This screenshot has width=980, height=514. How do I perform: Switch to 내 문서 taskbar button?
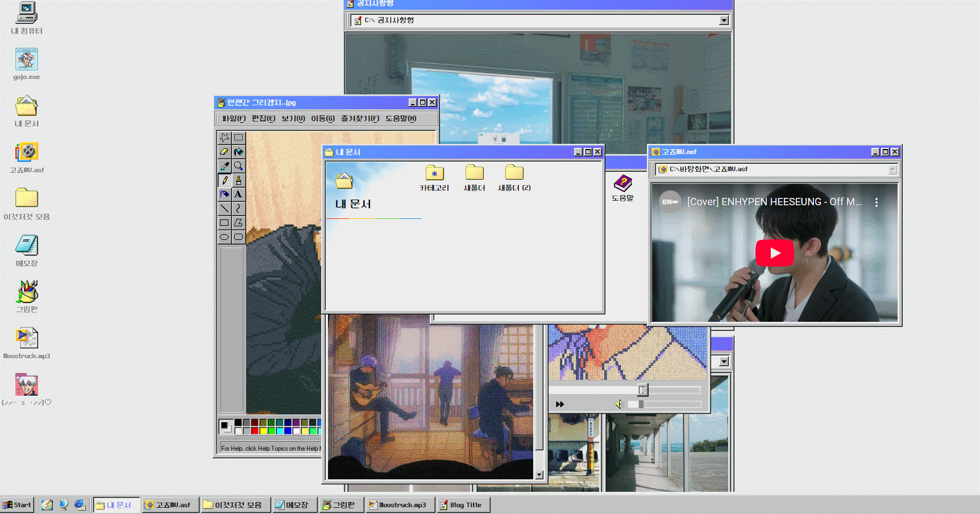click(117, 505)
